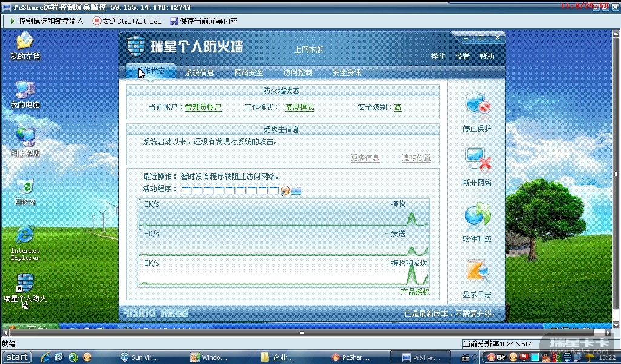The height and width of the screenshot is (364, 621).
Task: Click the horizontal scrollbar thumb
Action: coord(302,333)
